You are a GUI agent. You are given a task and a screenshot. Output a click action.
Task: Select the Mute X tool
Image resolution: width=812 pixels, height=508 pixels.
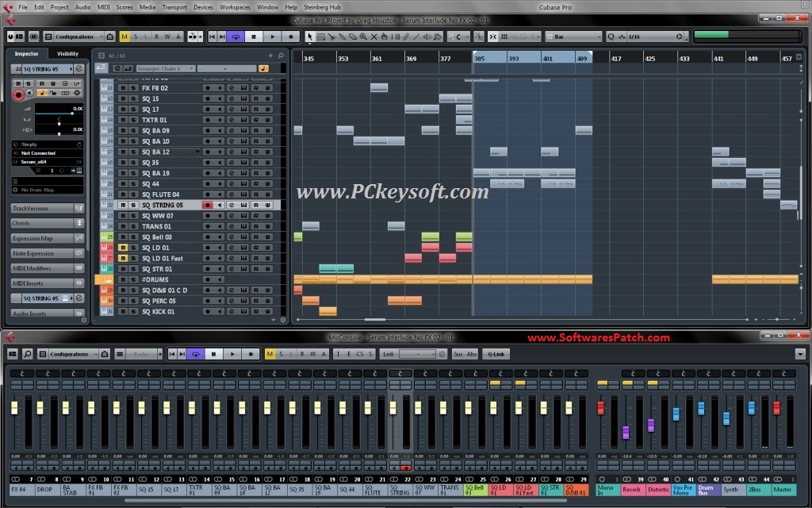point(374,37)
